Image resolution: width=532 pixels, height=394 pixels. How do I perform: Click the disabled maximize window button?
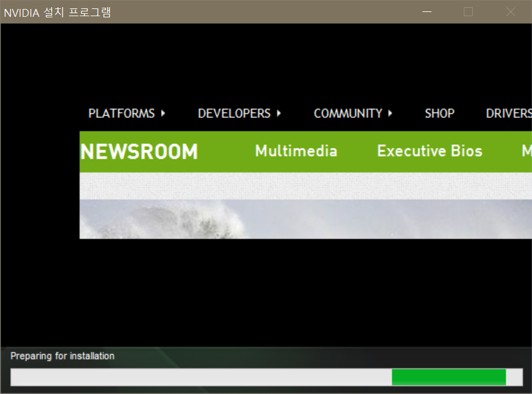click(x=468, y=12)
